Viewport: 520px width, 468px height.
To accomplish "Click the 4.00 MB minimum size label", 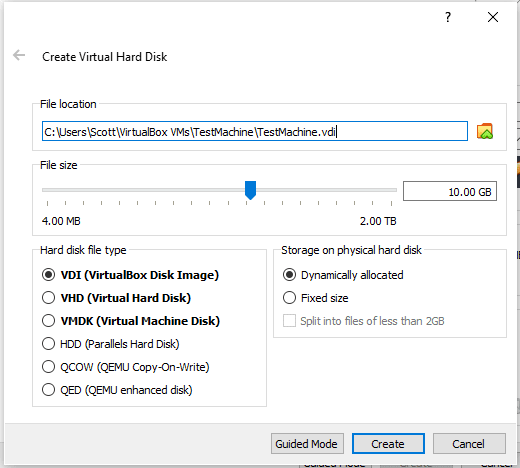I will (x=61, y=221).
